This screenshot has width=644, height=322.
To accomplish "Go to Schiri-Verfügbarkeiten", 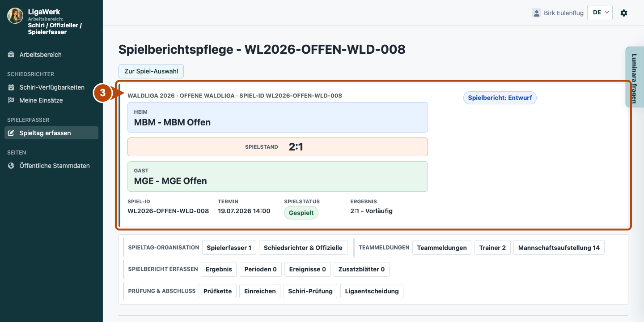I will click(51, 87).
